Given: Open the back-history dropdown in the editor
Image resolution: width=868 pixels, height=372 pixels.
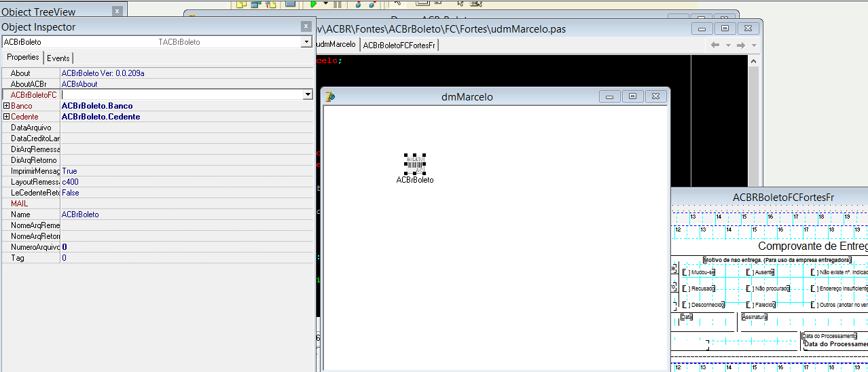Looking at the screenshot, I should [x=728, y=45].
